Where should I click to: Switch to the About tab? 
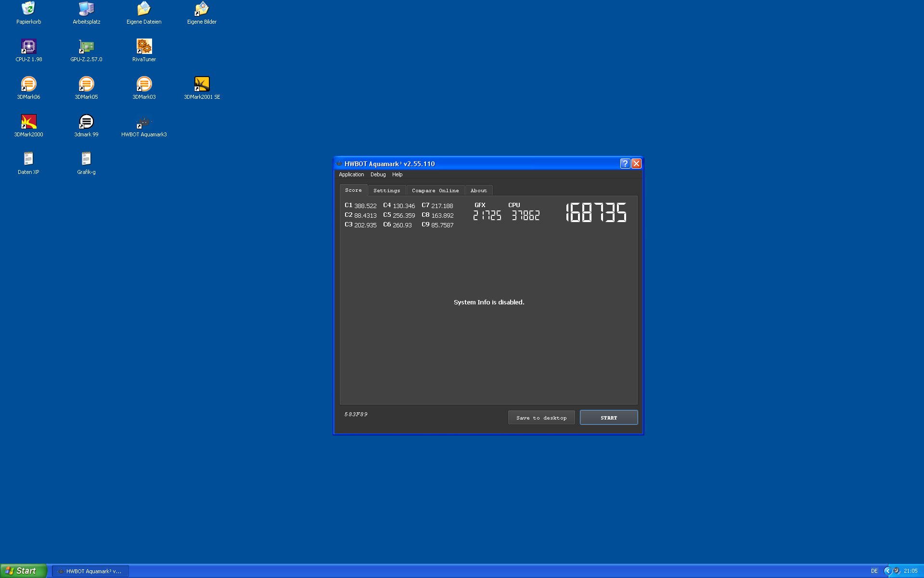point(479,191)
